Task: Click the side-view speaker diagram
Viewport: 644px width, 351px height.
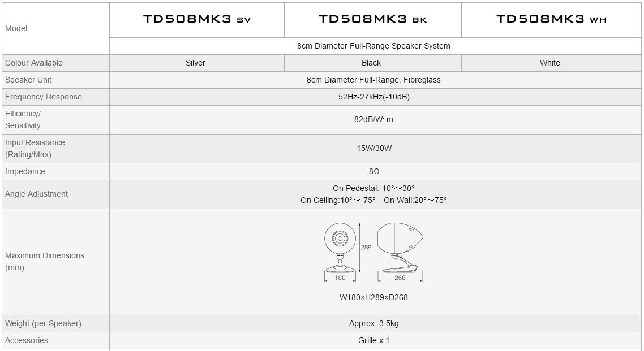Action: (x=400, y=252)
